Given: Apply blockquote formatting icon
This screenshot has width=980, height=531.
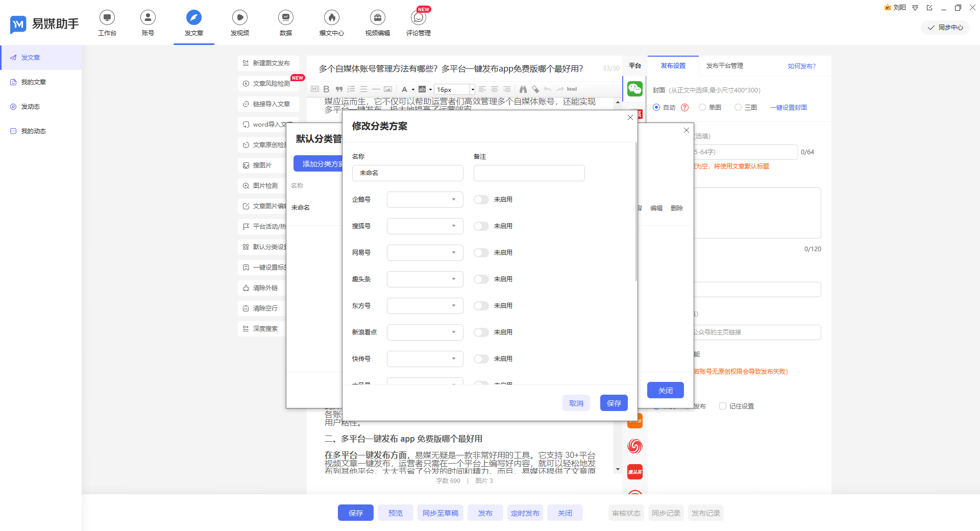Looking at the screenshot, I should [339, 89].
